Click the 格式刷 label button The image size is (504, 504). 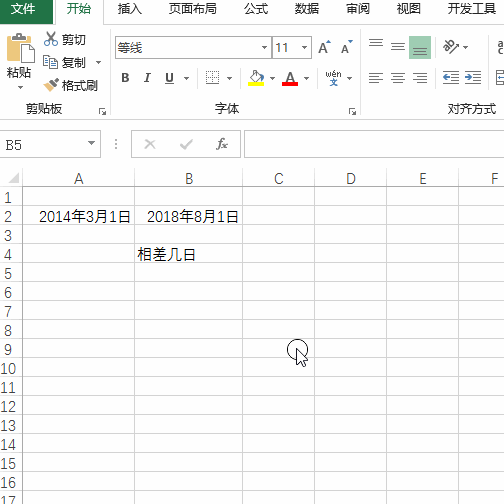(80, 85)
